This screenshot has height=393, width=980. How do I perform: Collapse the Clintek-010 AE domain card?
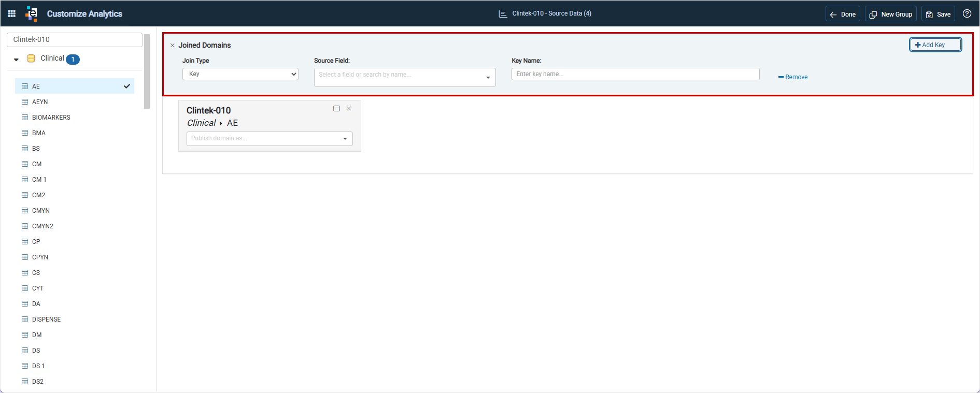(336, 109)
